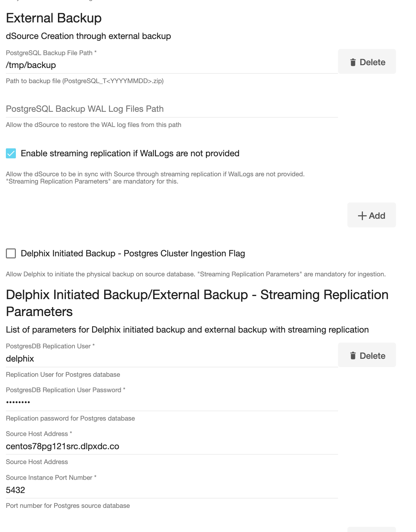Click the Replication User Password field

(x=171, y=402)
